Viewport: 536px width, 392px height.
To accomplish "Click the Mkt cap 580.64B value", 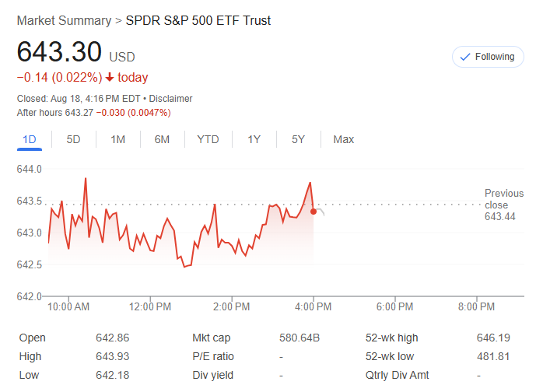I will coord(300,338).
